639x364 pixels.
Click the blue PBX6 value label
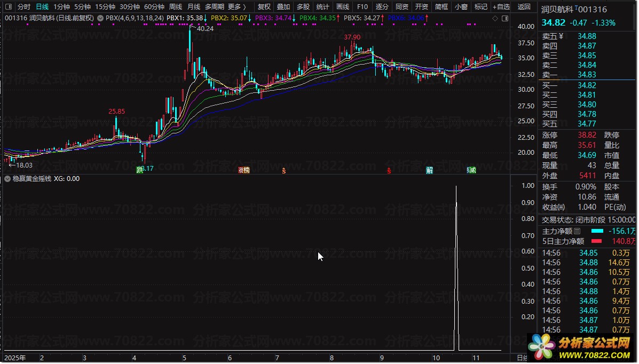406,18
